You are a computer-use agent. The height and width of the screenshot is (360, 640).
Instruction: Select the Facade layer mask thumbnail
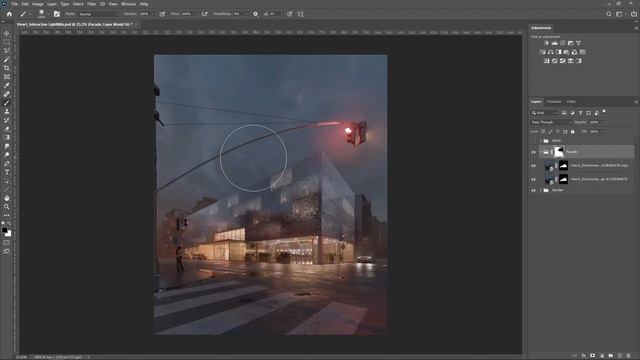tap(558, 152)
